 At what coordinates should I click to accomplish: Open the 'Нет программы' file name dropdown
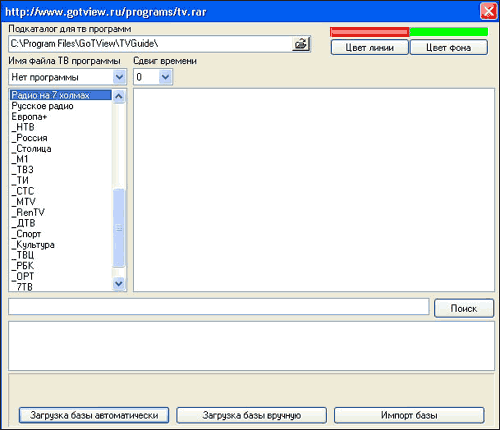(x=119, y=77)
